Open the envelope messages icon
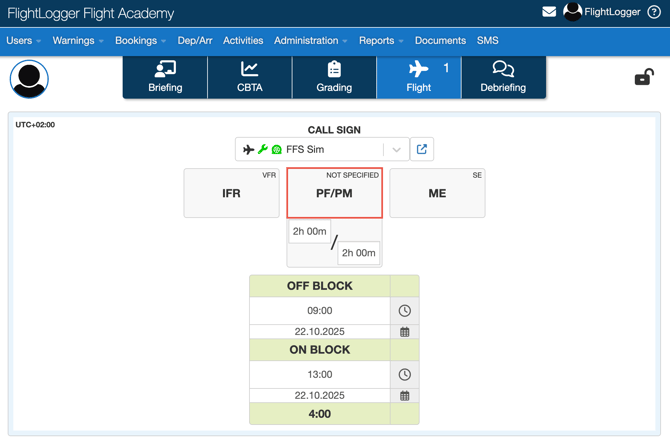 [x=549, y=12]
